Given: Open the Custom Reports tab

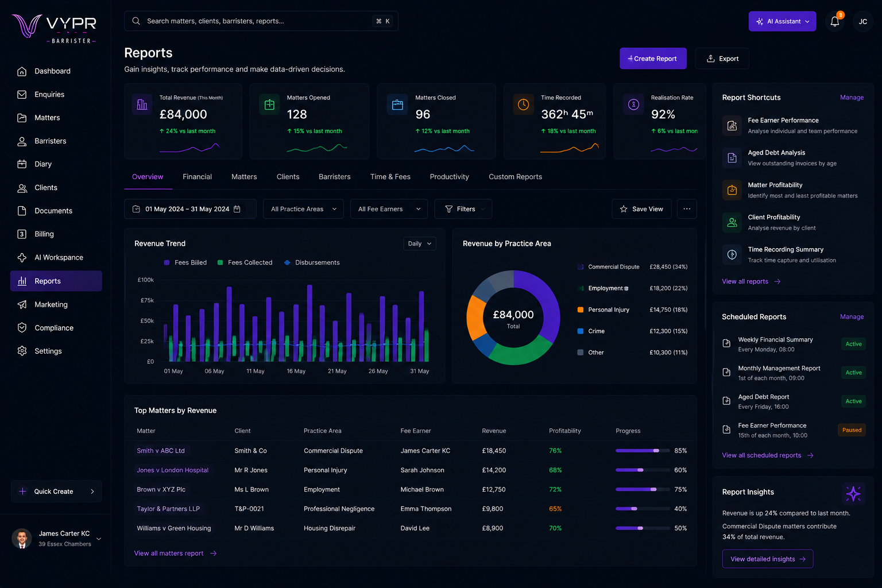Looking at the screenshot, I should coord(515,177).
